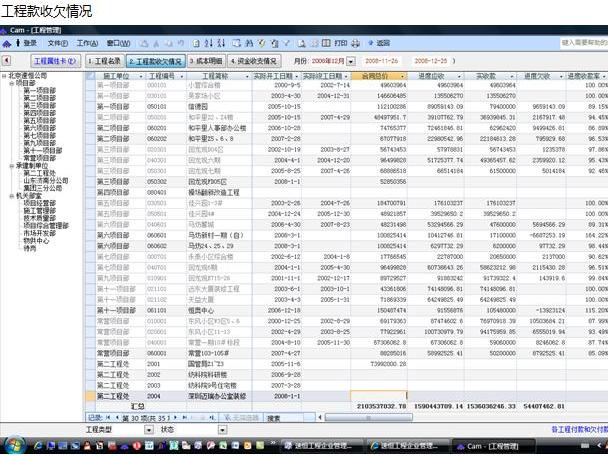Click the 打印 print toolbar button

click(340, 43)
